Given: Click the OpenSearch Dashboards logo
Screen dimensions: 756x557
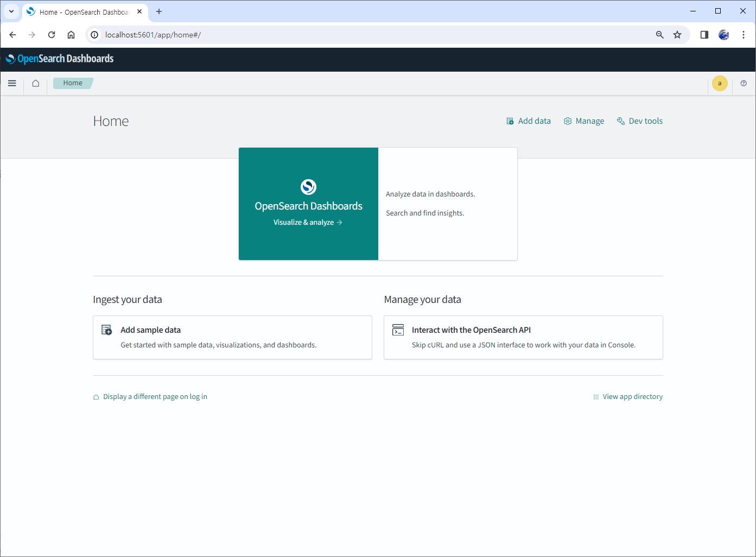Looking at the screenshot, I should click(x=60, y=59).
